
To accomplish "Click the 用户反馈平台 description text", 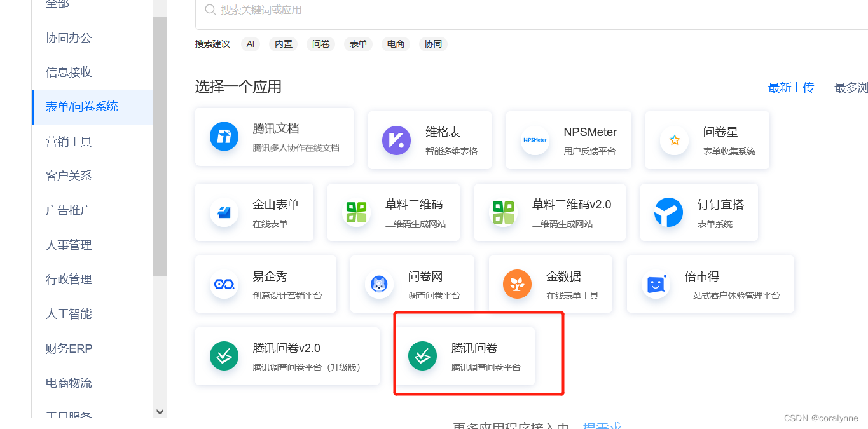I will pos(589,151).
